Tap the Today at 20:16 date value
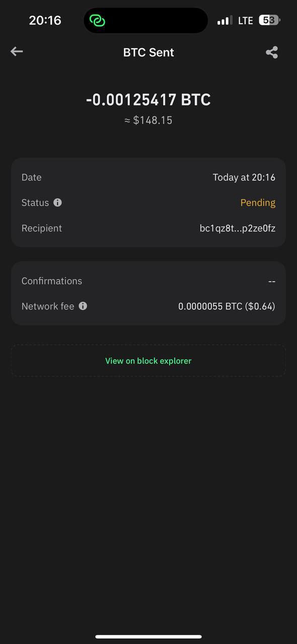 244,177
